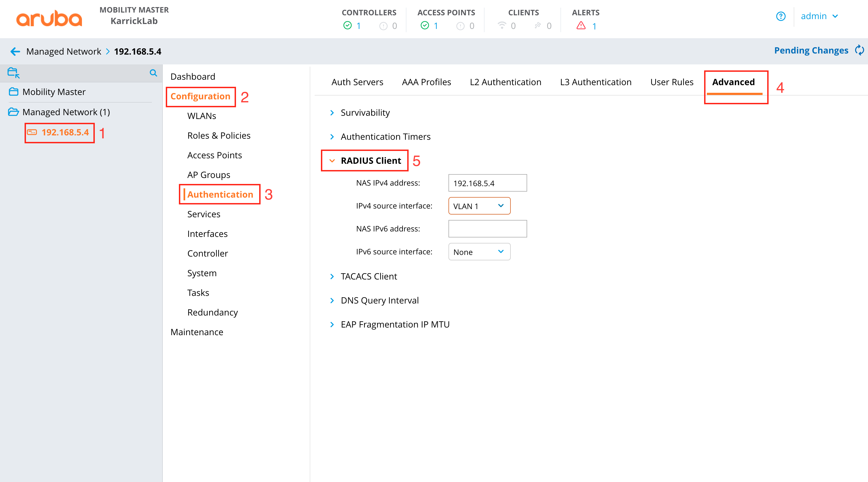The image size is (868, 482).
Task: Open Pending Changes link
Action: click(811, 50)
